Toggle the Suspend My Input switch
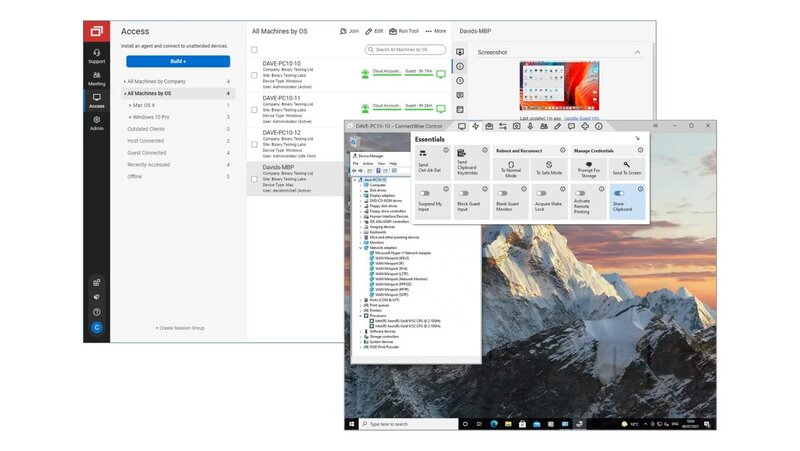This screenshot has width=800, height=451. [x=424, y=193]
